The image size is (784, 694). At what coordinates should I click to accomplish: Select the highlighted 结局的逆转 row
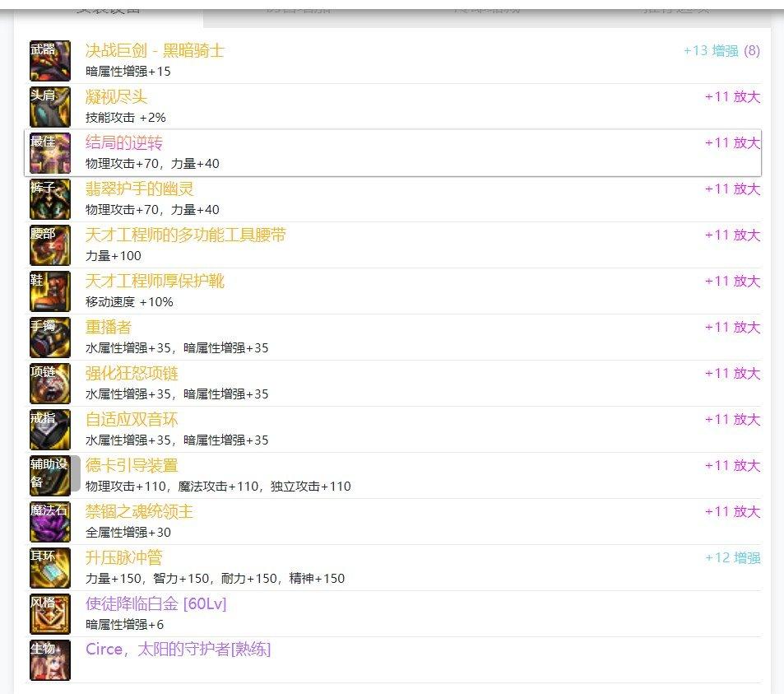pyautogui.click(x=392, y=152)
